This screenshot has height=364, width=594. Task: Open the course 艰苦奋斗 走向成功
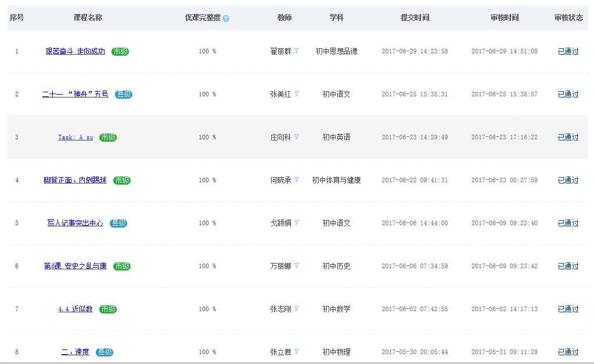tap(75, 51)
